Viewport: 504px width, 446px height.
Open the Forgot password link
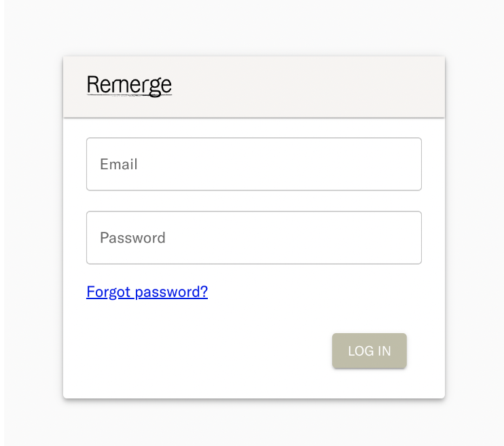pos(147,292)
